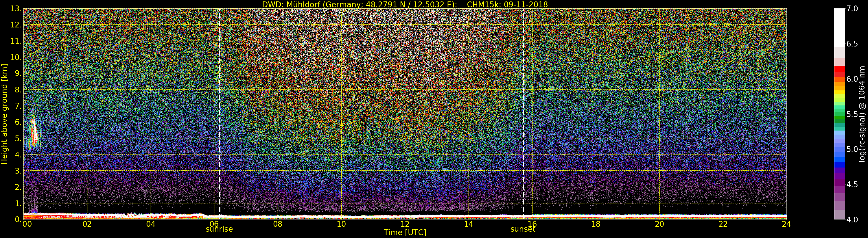Click the colorbar value "5.5"
This screenshot has height=238, width=868.
(x=852, y=114)
